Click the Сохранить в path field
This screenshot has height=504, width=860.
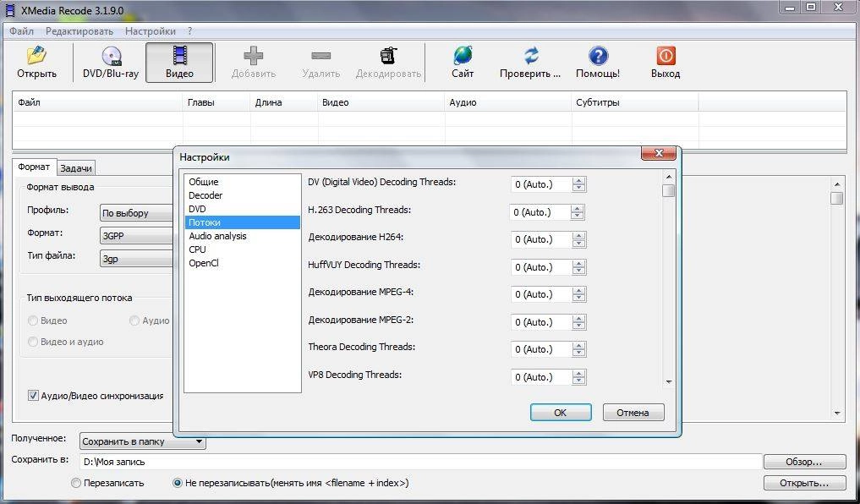pos(420,462)
